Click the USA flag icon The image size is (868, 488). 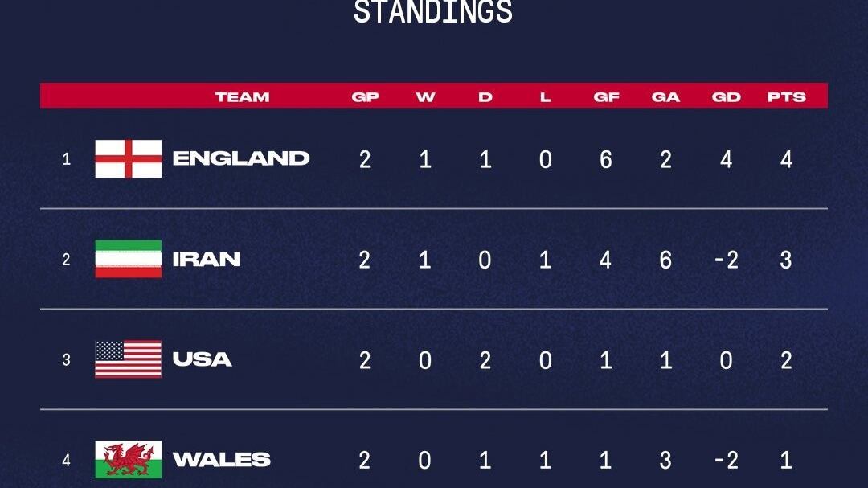coord(128,359)
